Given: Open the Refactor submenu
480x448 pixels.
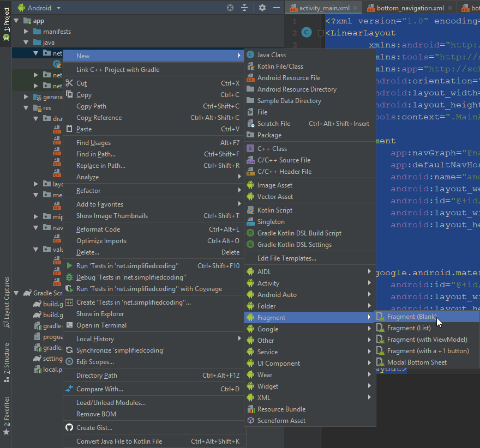Looking at the screenshot, I should tap(154, 191).
